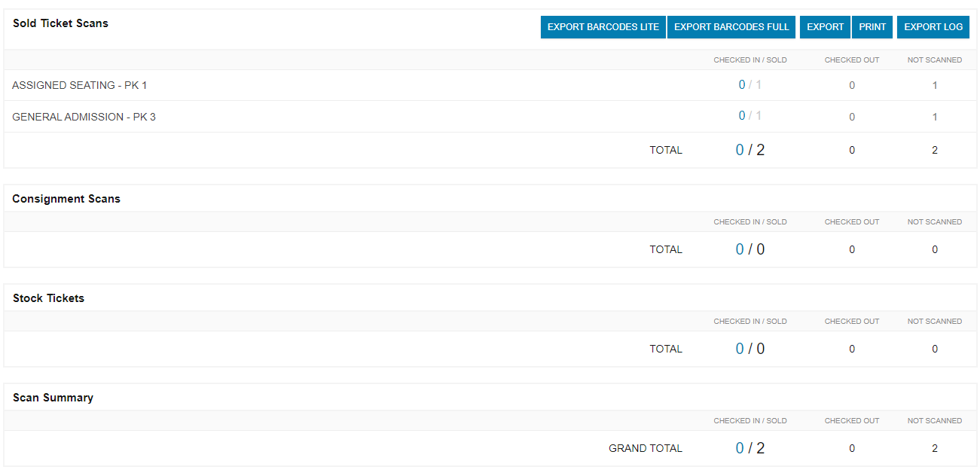Click checked-out count for General Admission PK 3
The height and width of the screenshot is (473, 980).
click(x=852, y=117)
